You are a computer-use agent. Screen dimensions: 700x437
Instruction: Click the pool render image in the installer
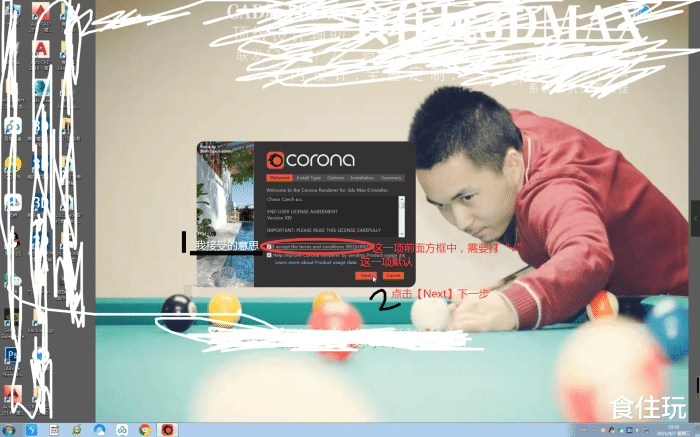[x=225, y=214]
